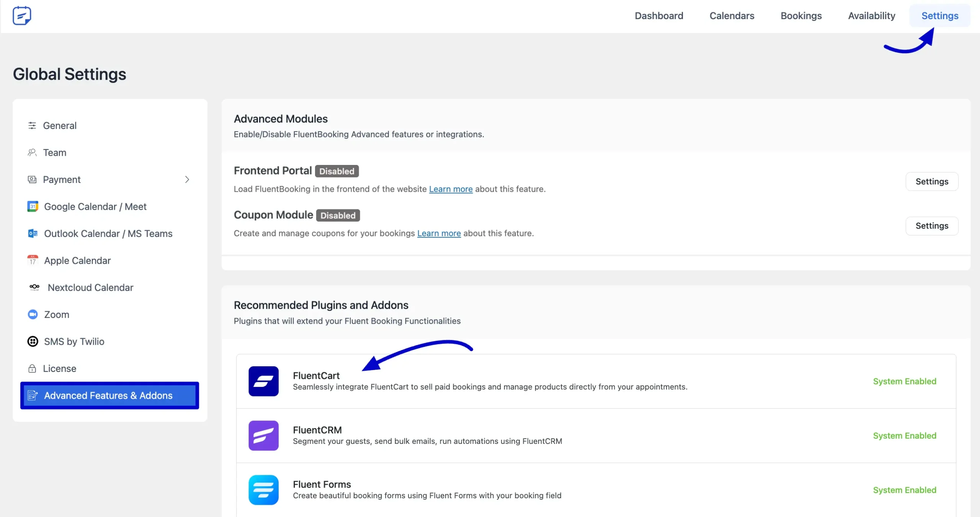Open the Availability tab

871,16
